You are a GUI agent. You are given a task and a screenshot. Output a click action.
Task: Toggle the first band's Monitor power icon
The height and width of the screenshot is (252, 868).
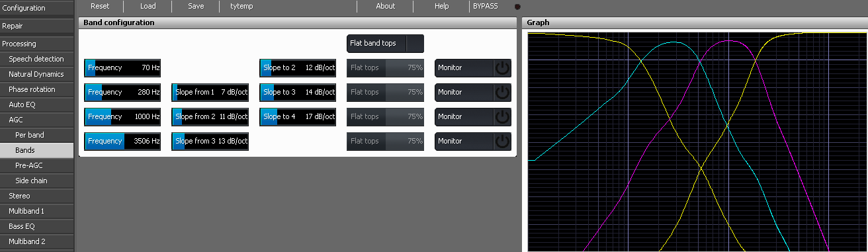503,67
